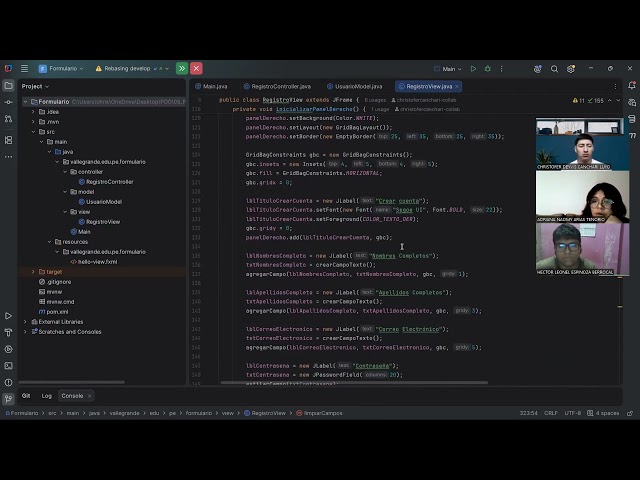
Task: Collapse the controller package
Action: pyautogui.click(x=65, y=172)
